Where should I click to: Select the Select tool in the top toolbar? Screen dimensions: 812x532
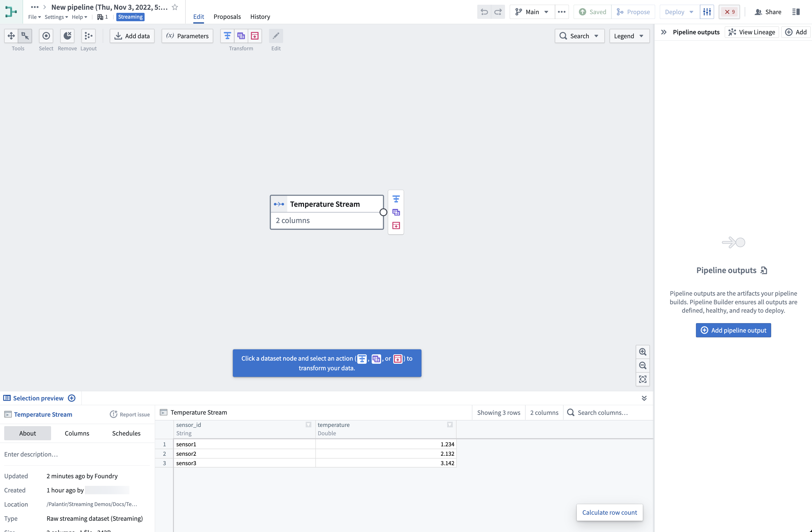click(x=46, y=35)
